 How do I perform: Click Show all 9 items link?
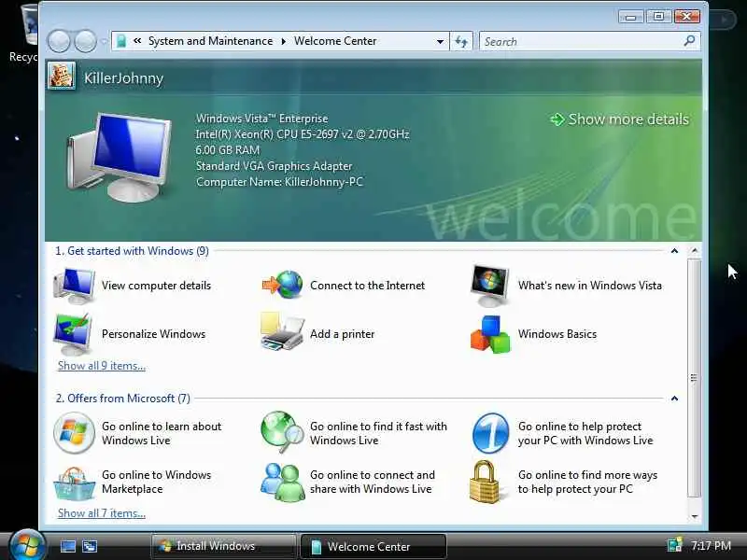tap(102, 366)
